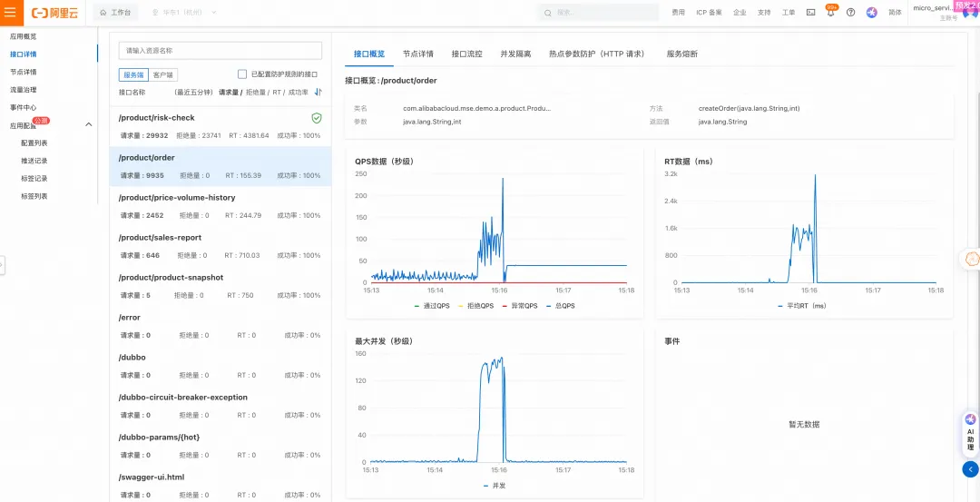Open the 支持 header link
The width and height of the screenshot is (980, 502).
(764, 13)
